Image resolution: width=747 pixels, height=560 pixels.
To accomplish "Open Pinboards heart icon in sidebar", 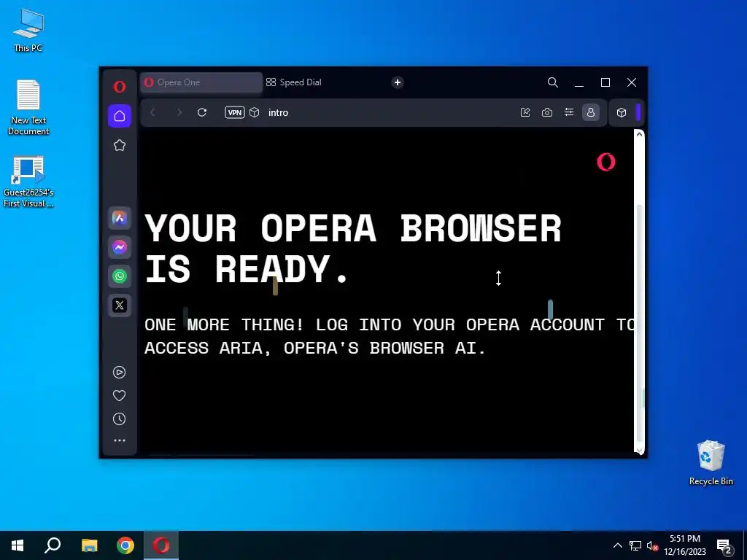I will coord(119,395).
